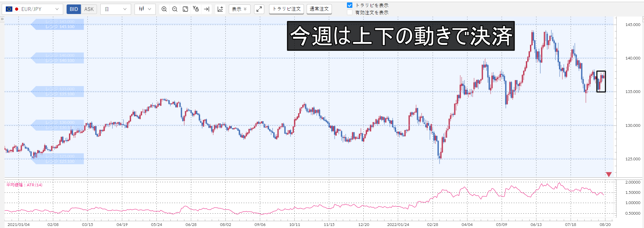Open the add indicator chart icon
This screenshot has height=228, width=644.
pyautogui.click(x=220, y=9)
